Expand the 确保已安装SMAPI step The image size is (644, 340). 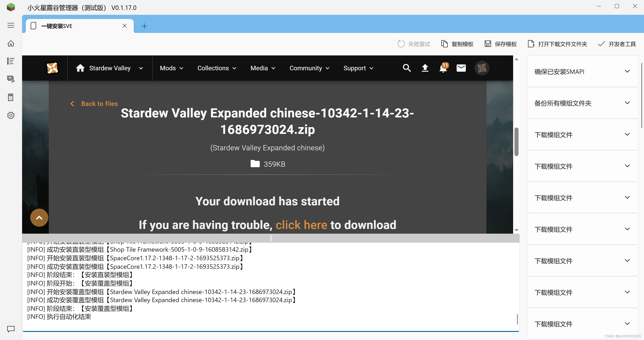pyautogui.click(x=582, y=72)
